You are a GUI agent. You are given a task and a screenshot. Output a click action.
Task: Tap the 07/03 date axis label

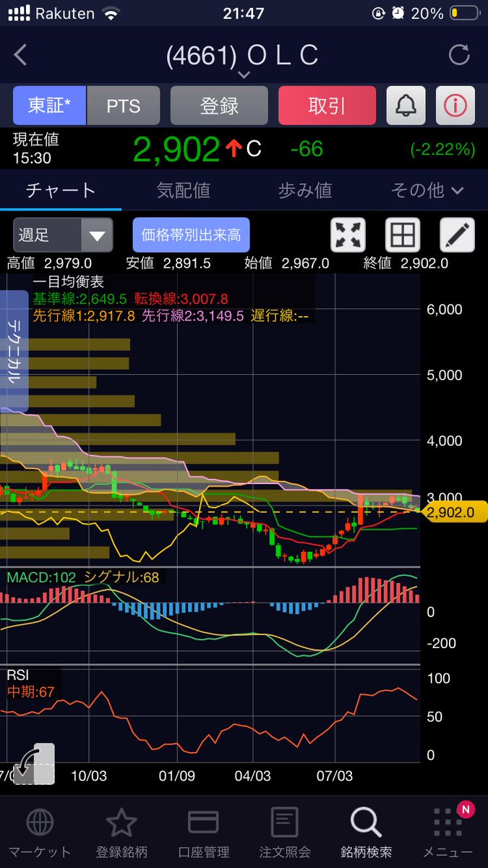(x=334, y=775)
